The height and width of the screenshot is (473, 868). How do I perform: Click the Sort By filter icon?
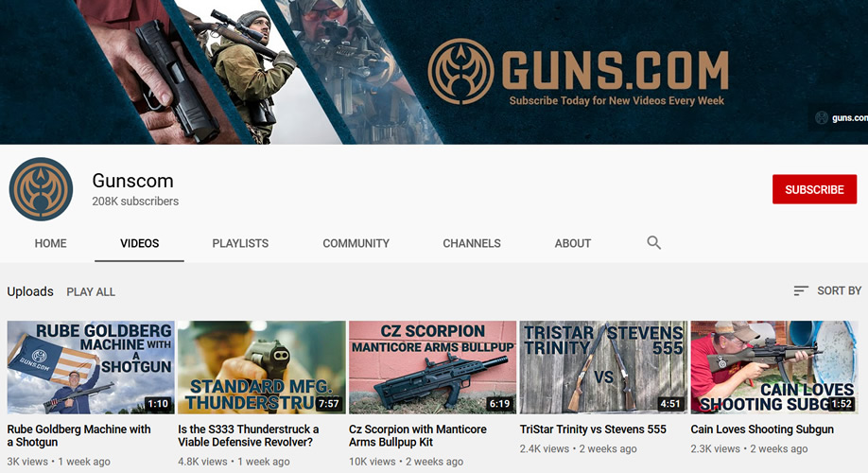pos(801,290)
